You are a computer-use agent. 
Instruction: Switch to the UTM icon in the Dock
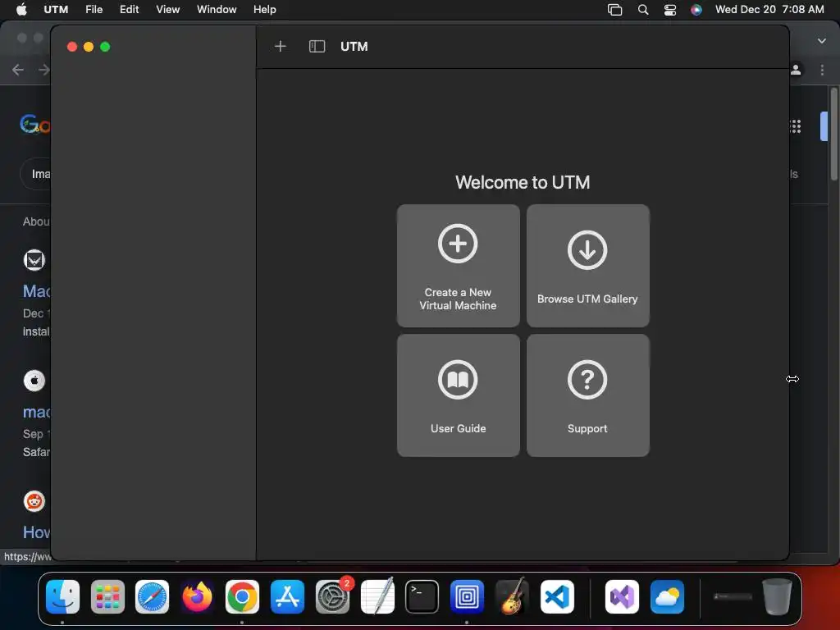[467, 596]
